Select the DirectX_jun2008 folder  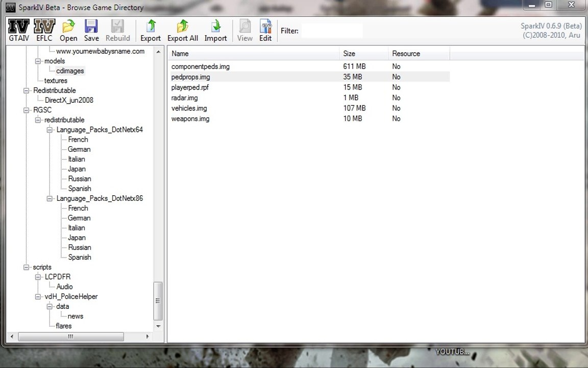[x=69, y=100]
